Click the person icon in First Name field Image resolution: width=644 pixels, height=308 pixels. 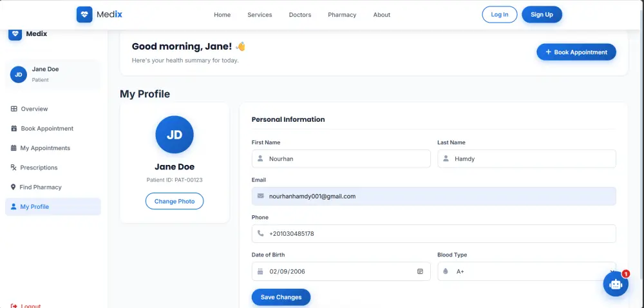click(260, 159)
